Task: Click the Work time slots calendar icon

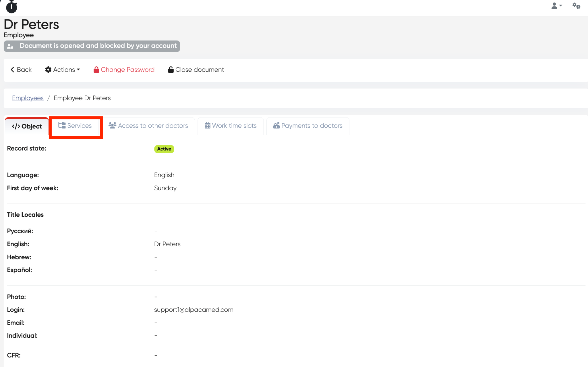Action: tap(207, 126)
